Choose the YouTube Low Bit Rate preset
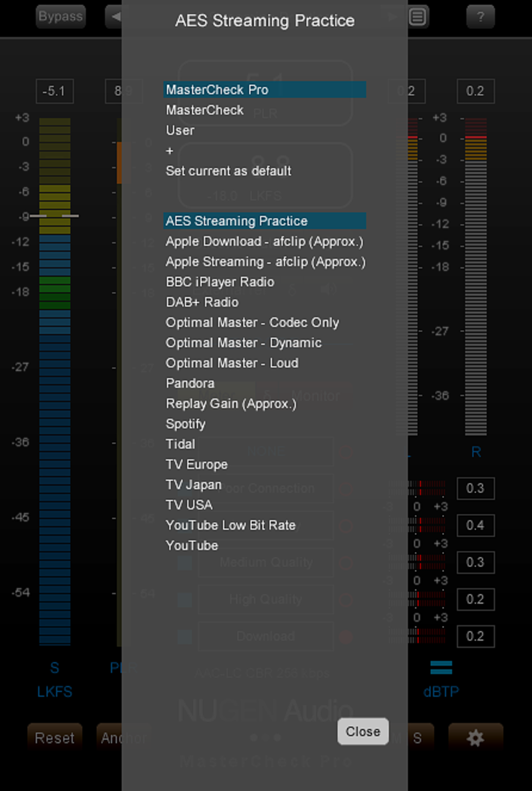Screen dimensions: 532x791 pos(265,525)
